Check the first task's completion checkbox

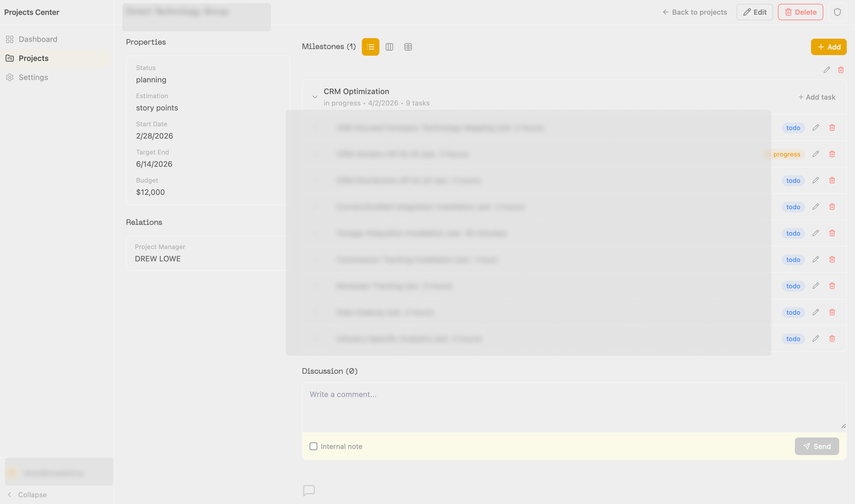tap(314, 128)
